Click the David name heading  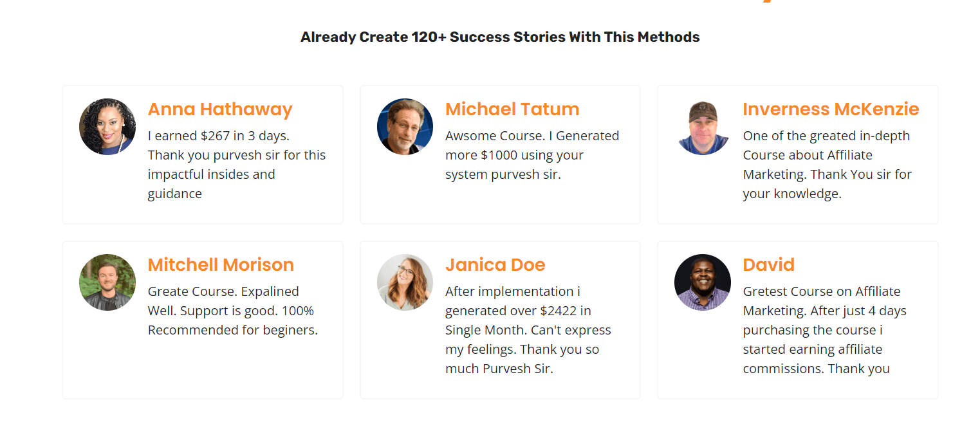point(768,265)
